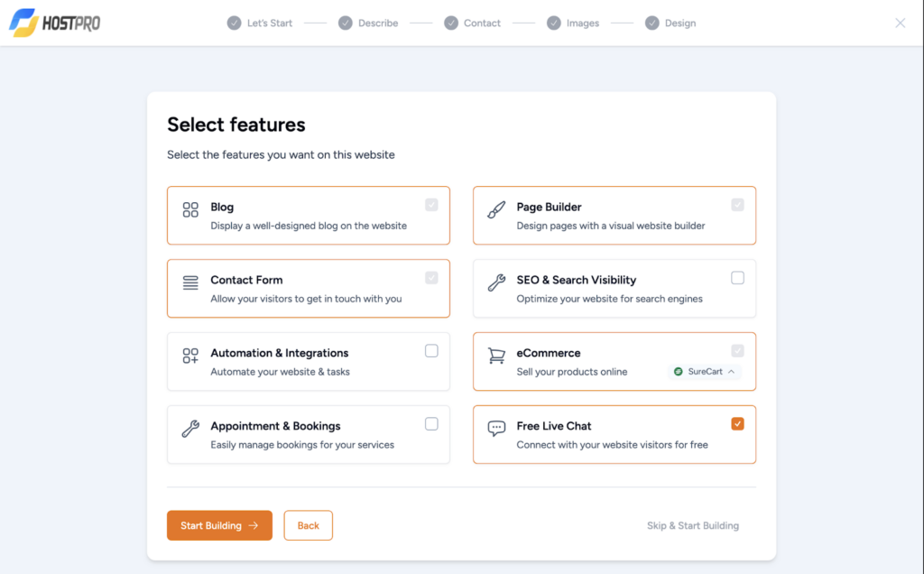Click the Automation & Integrations icon
The width and height of the screenshot is (924, 574).
(x=190, y=356)
